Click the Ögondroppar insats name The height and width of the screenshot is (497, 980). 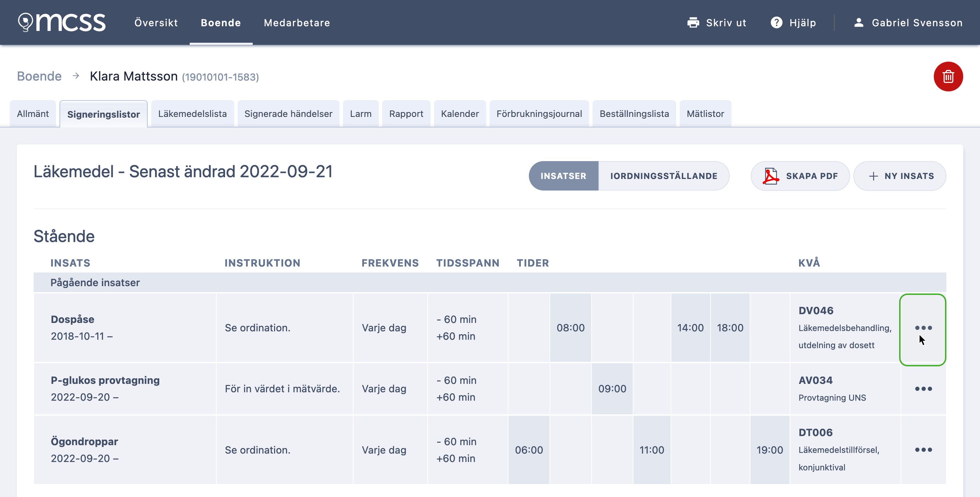coord(84,441)
